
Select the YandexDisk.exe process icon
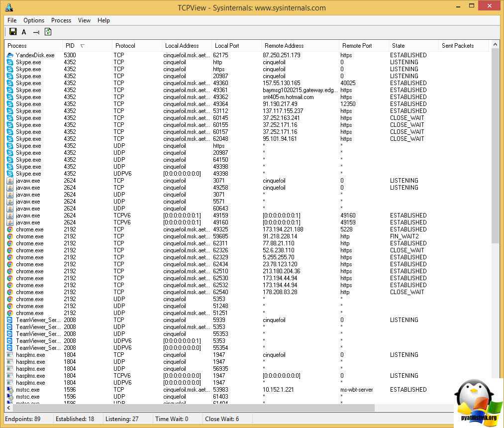[10, 55]
